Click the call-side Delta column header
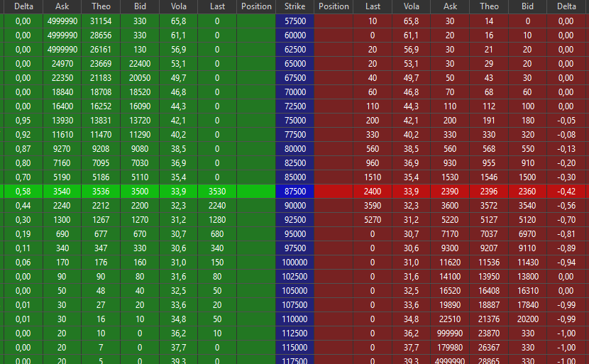The height and width of the screenshot is (364, 589). pyautogui.click(x=23, y=6)
